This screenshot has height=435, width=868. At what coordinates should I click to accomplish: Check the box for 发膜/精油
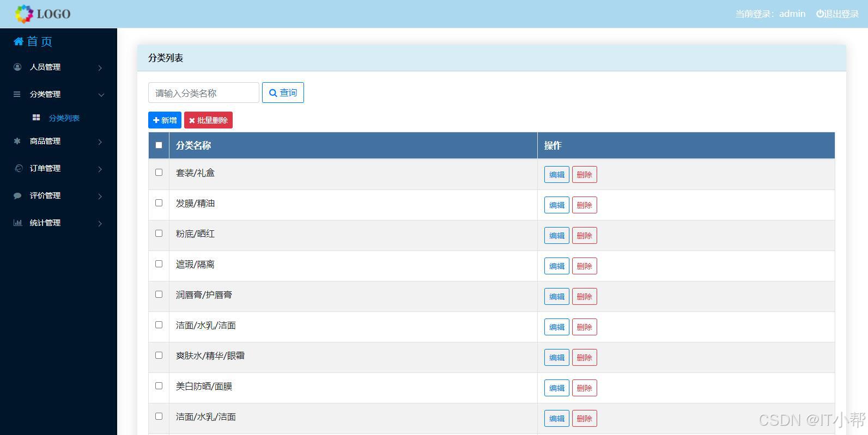[159, 203]
